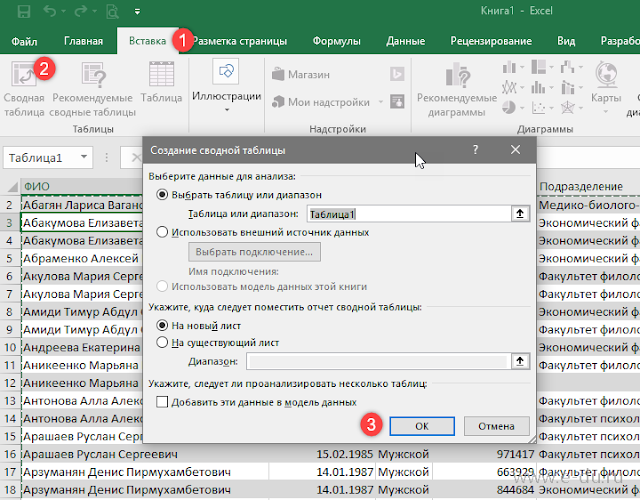This screenshot has height=500, width=640.
Task: Expand the Карты dropdown arrow
Action: click(x=606, y=111)
